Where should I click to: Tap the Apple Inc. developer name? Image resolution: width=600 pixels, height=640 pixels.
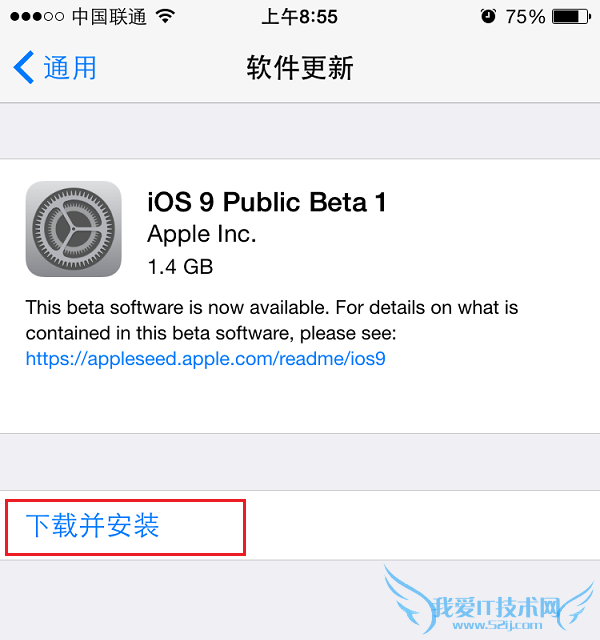click(202, 234)
